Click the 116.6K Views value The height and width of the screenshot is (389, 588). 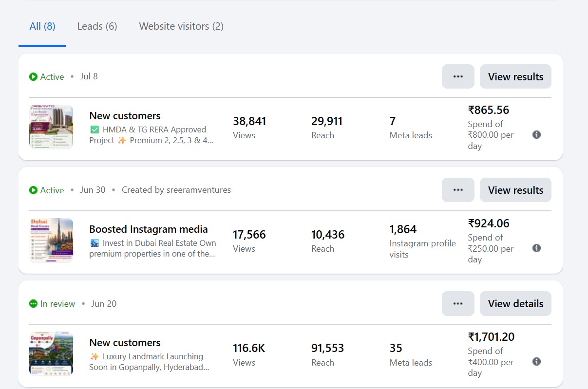click(249, 348)
